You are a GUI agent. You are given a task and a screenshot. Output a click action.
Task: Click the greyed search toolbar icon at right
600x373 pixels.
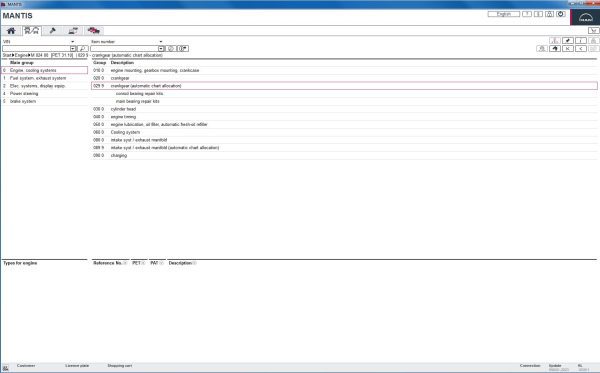542,49
